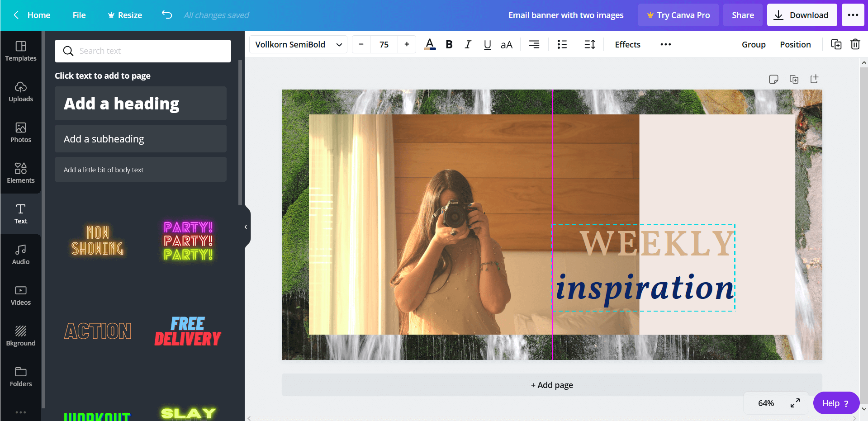Add a new page below the banner
This screenshot has height=421, width=868.
[x=551, y=385]
